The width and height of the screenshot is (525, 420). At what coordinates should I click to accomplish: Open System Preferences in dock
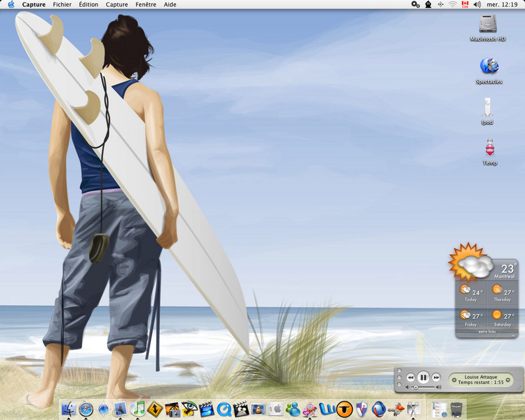point(276,409)
